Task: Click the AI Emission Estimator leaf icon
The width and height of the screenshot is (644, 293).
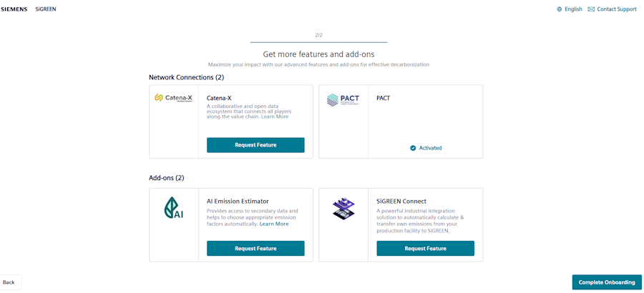Action: (x=173, y=208)
